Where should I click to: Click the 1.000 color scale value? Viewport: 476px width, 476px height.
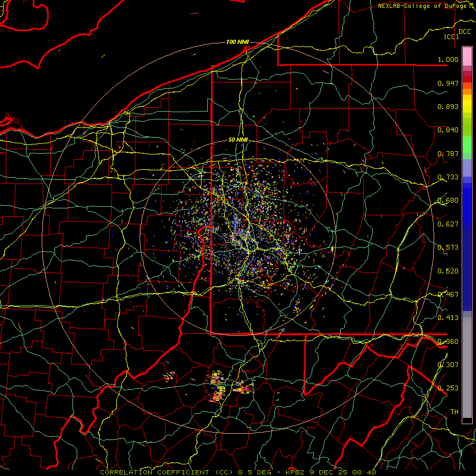coord(448,59)
